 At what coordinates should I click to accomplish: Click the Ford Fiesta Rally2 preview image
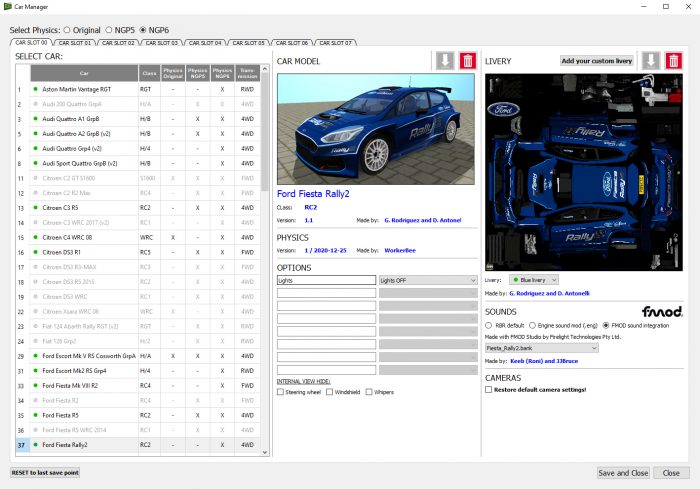click(376, 129)
